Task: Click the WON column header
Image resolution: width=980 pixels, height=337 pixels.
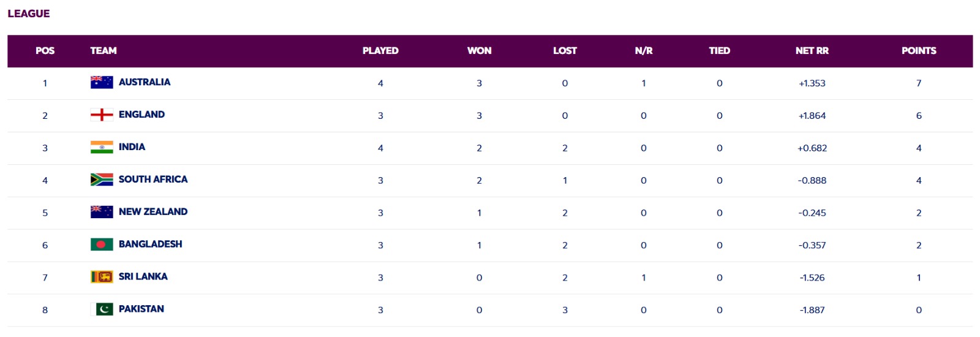Action: point(479,51)
